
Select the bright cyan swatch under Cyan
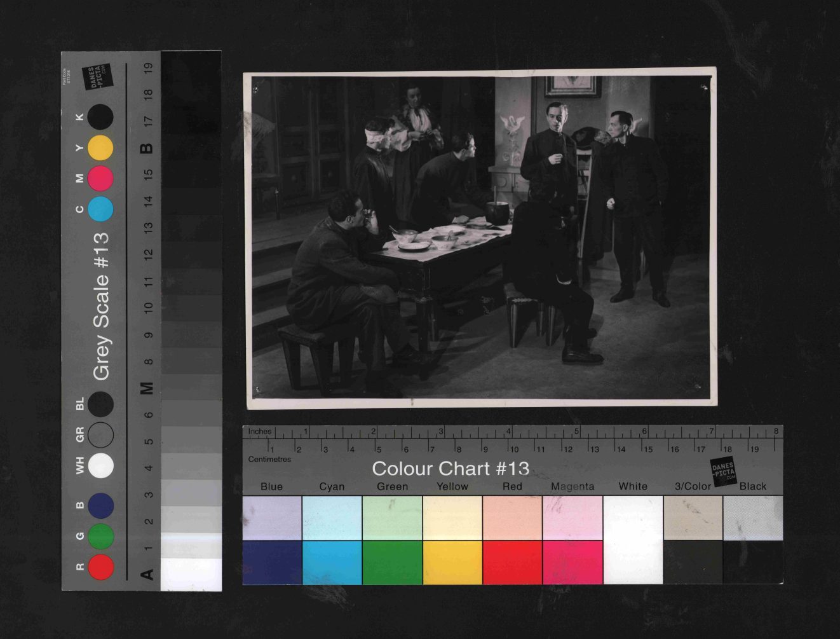[332, 562]
